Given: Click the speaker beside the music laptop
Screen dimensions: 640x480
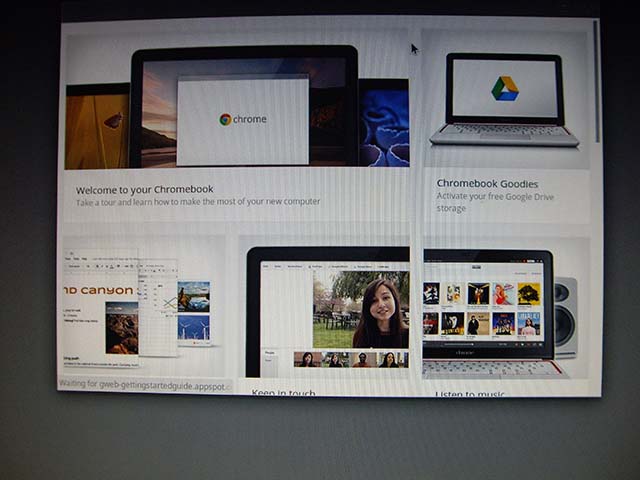Looking at the screenshot, I should tap(566, 316).
